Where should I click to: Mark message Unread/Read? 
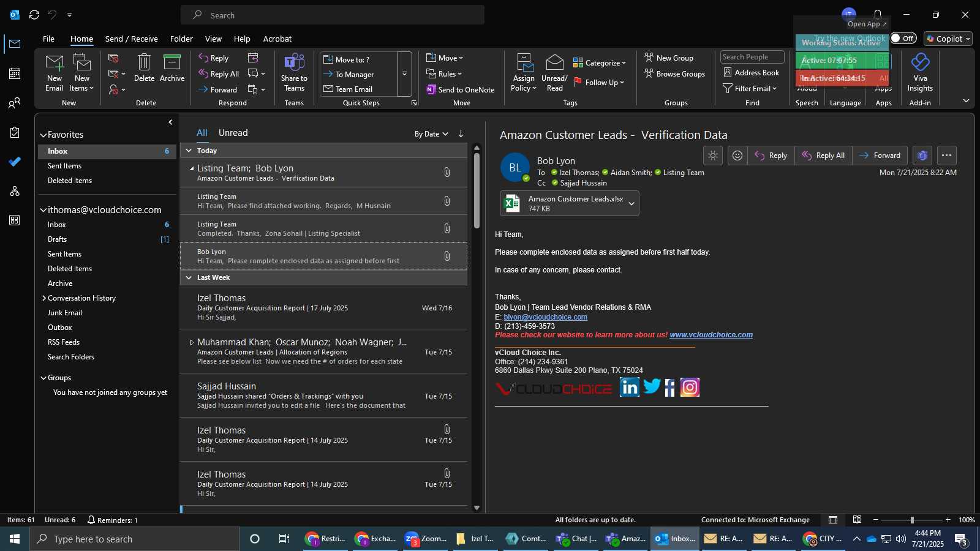click(x=554, y=73)
